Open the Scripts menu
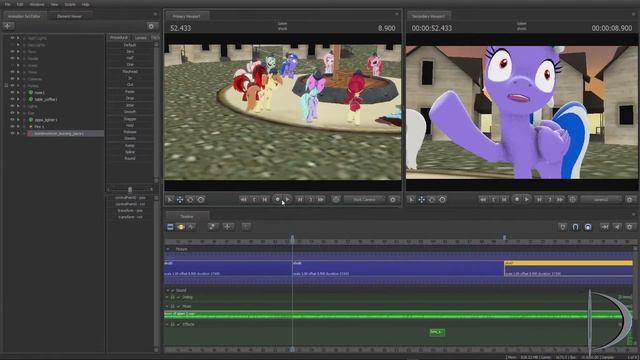This screenshot has width=640, height=360. click(70, 4)
